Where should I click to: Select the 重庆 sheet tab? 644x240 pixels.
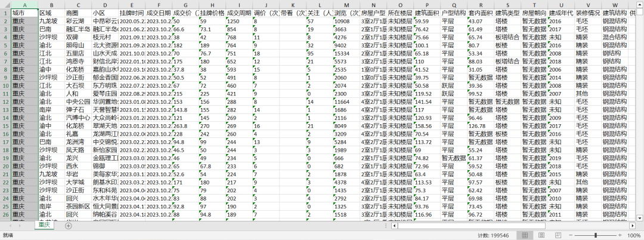tap(44, 225)
